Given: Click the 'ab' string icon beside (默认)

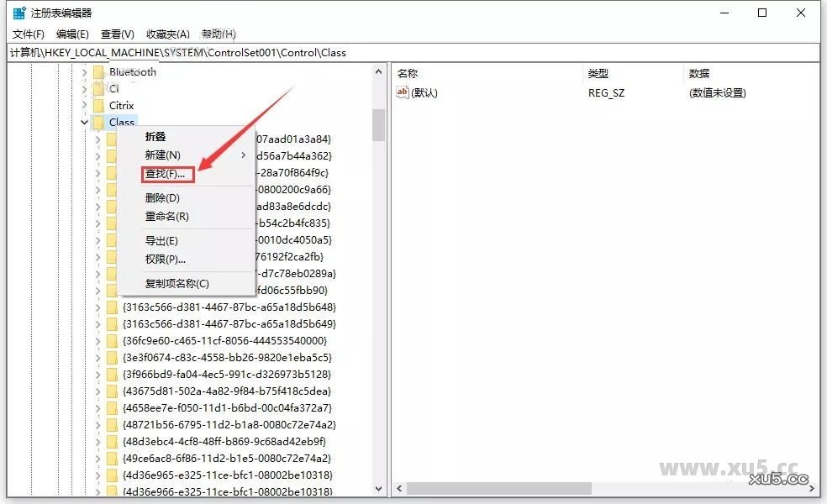Looking at the screenshot, I should pyautogui.click(x=403, y=92).
